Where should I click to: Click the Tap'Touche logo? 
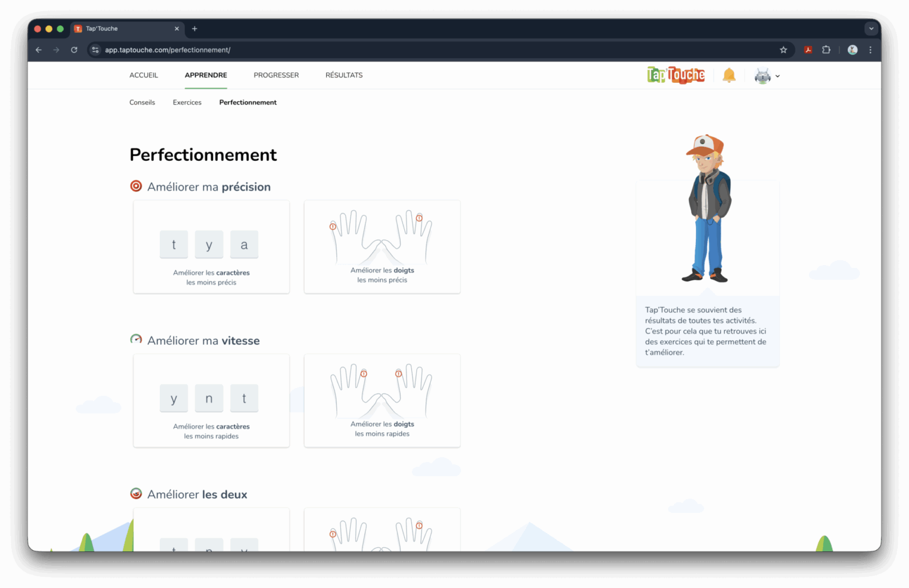(676, 75)
